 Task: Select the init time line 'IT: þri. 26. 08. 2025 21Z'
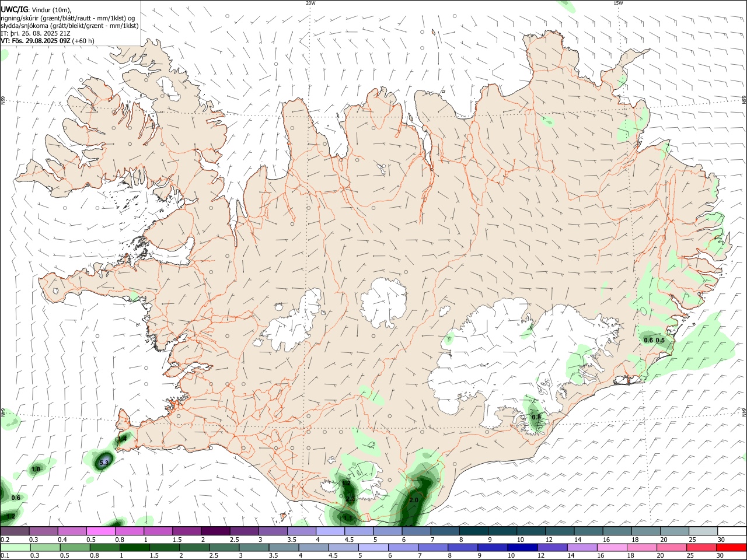click(36, 33)
